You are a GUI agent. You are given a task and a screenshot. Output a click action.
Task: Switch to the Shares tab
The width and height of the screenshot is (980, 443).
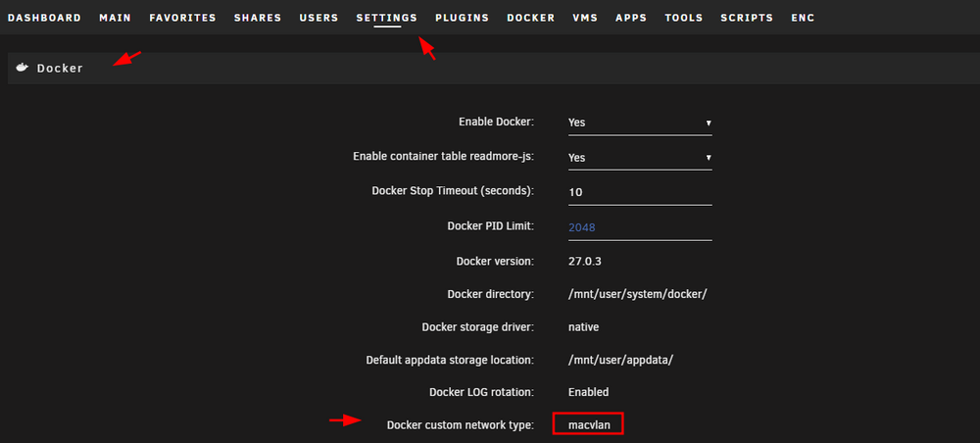[258, 18]
